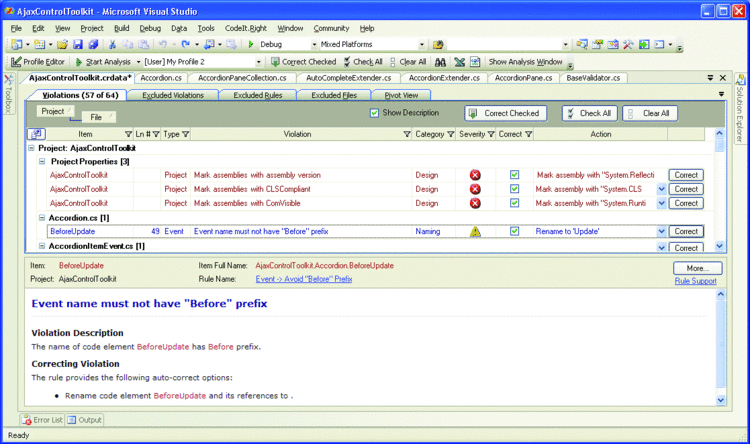
Task: Click Clear All in CodeIt.Right toolbar
Action: [x=408, y=62]
